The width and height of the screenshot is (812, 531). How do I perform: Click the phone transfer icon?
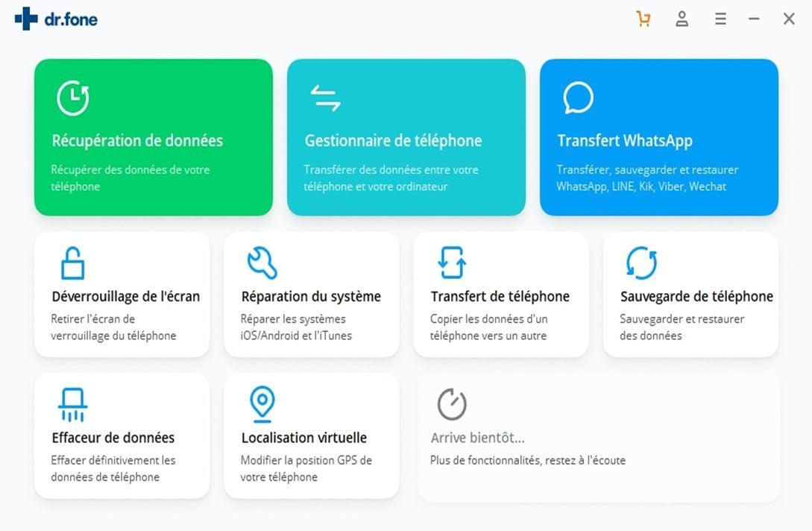452,263
